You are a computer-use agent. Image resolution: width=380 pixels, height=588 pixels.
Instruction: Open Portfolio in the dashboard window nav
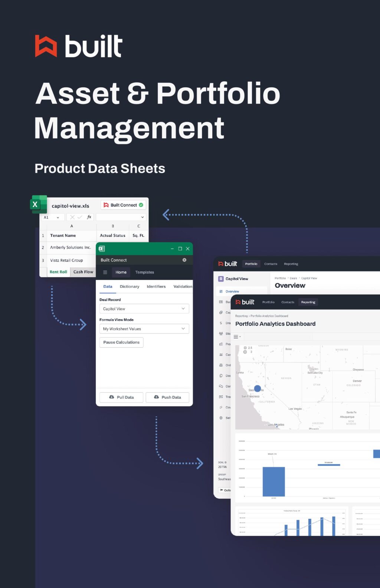pyautogui.click(x=268, y=302)
